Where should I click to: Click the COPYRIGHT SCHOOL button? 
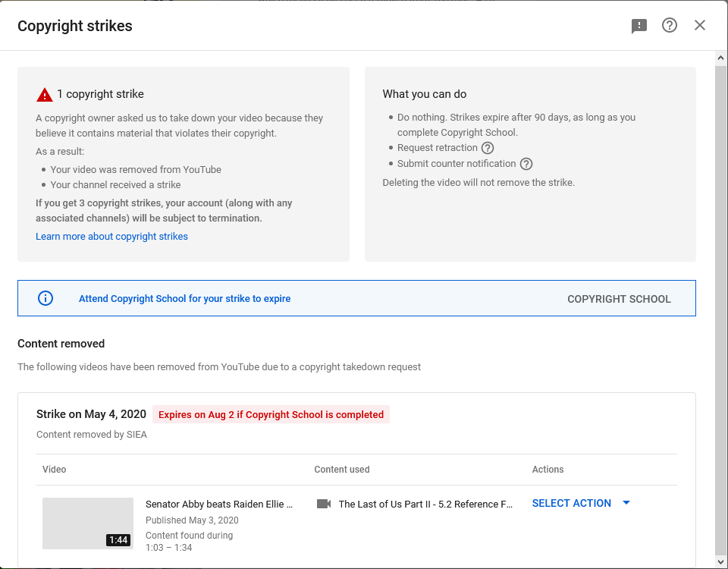click(x=619, y=299)
